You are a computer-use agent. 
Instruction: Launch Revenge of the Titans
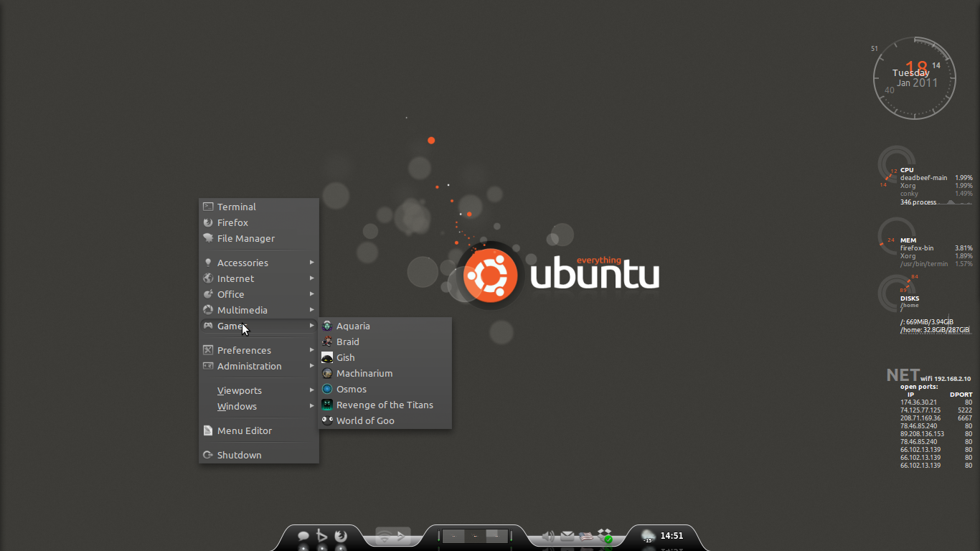(385, 405)
